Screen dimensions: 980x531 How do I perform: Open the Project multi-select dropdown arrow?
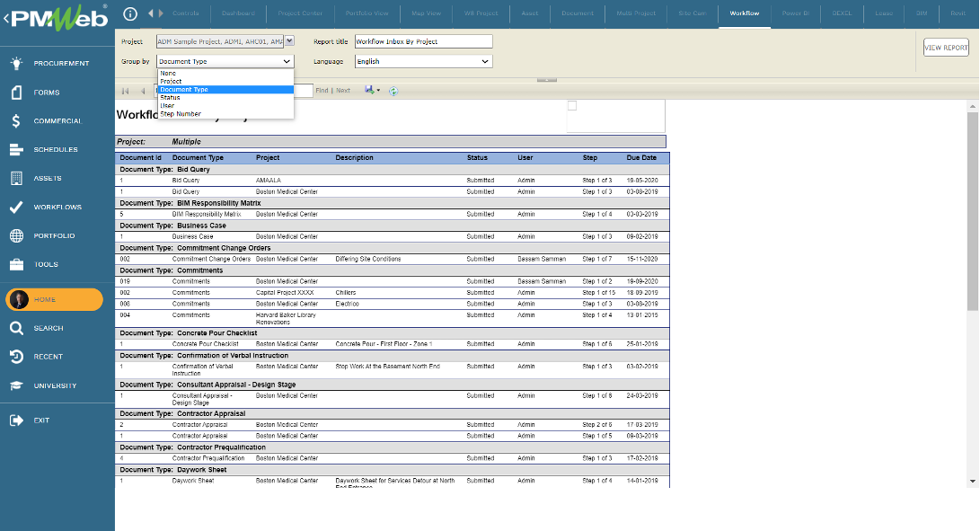tap(288, 40)
